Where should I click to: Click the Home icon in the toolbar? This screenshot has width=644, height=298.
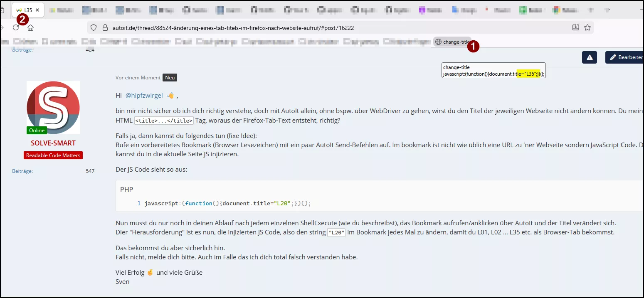pos(30,28)
